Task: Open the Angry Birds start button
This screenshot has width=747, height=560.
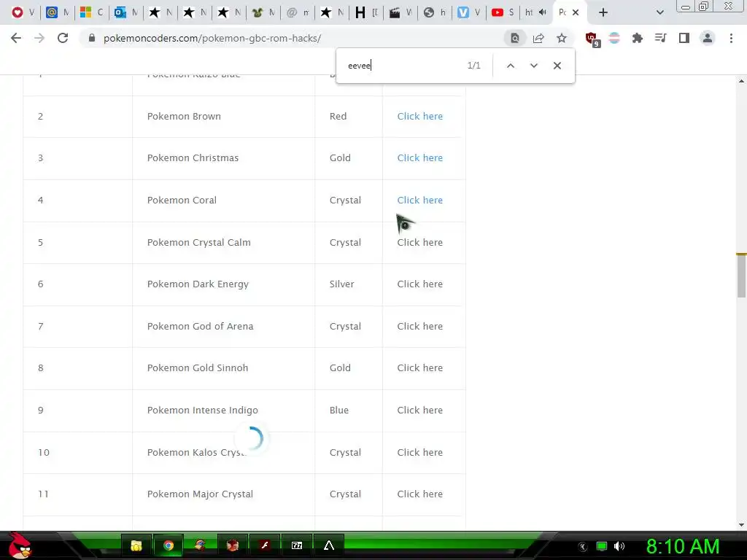Action: 20,545
